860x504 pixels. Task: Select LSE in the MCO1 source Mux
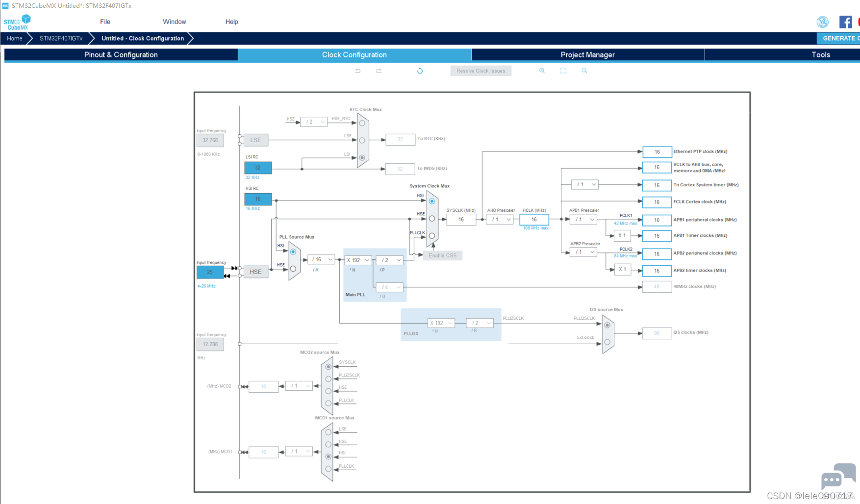[x=329, y=432]
